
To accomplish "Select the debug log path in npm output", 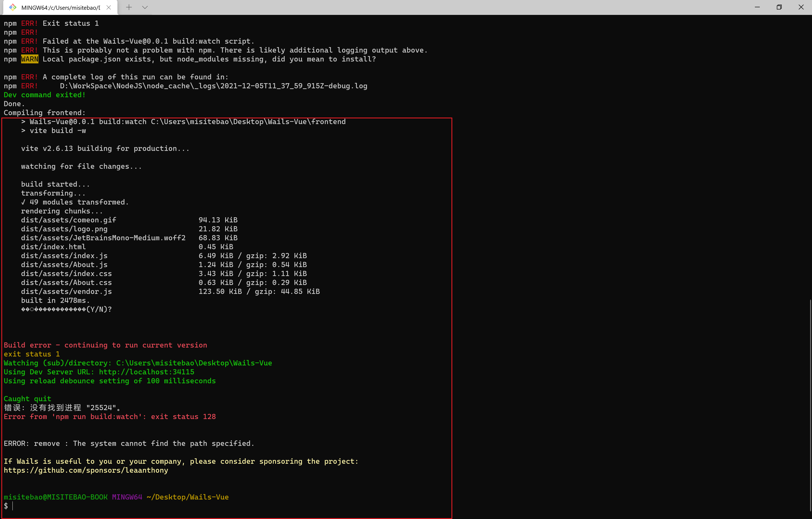I will click(x=214, y=86).
